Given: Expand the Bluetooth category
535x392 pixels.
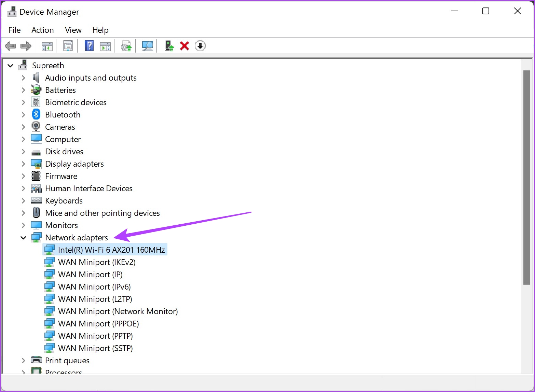Looking at the screenshot, I should point(23,115).
